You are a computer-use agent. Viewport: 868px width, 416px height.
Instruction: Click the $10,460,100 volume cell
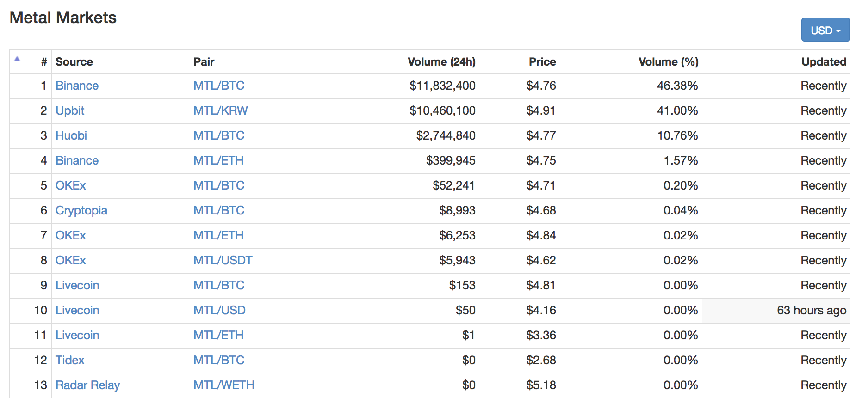pyautogui.click(x=442, y=110)
